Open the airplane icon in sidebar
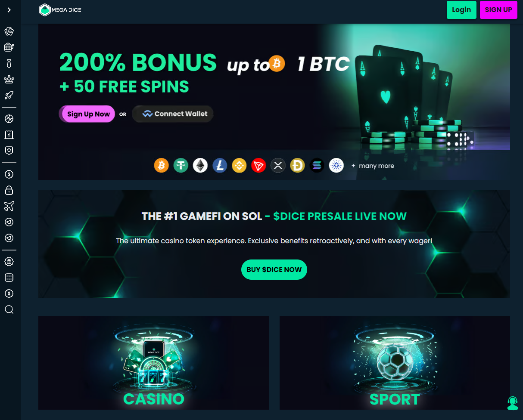Image resolution: width=523 pixels, height=420 pixels. [9, 206]
